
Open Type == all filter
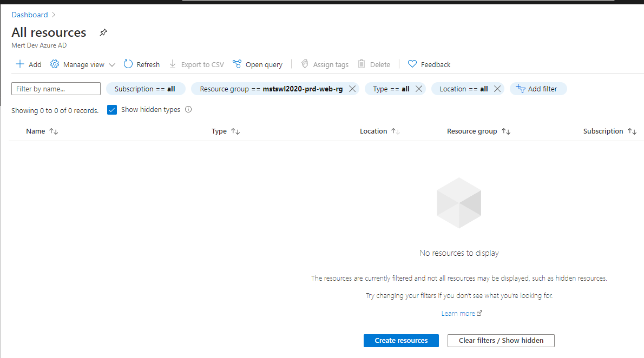click(x=391, y=89)
